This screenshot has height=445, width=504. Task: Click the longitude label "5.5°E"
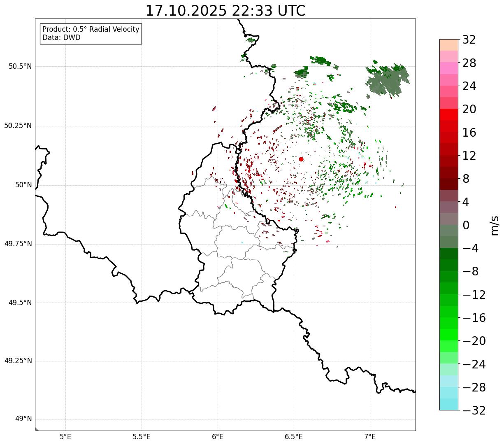(142, 436)
